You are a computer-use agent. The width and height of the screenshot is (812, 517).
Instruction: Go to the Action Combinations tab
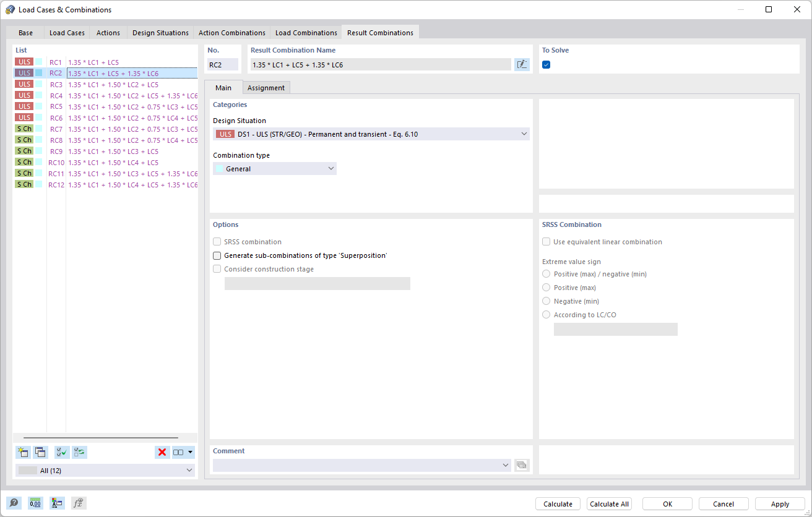pos(232,33)
